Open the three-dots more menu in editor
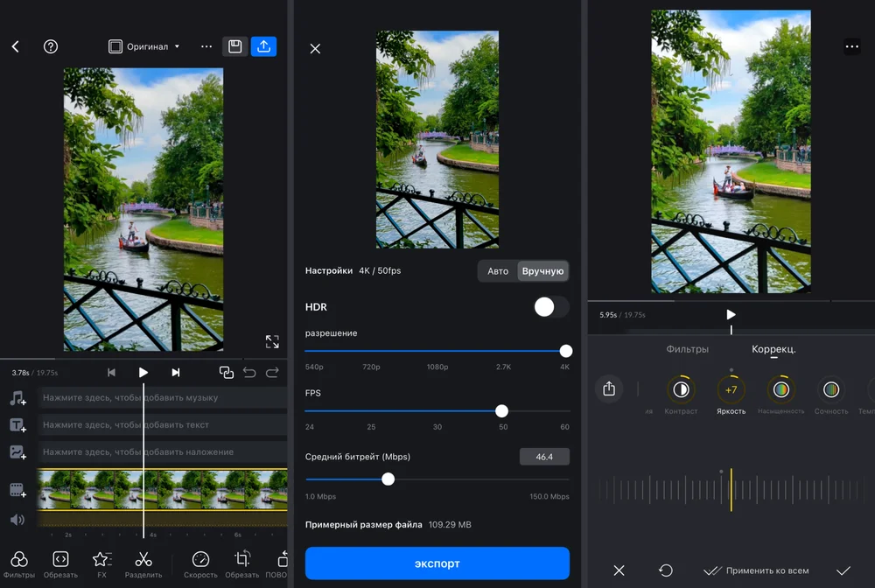This screenshot has height=588, width=875. pyautogui.click(x=206, y=46)
